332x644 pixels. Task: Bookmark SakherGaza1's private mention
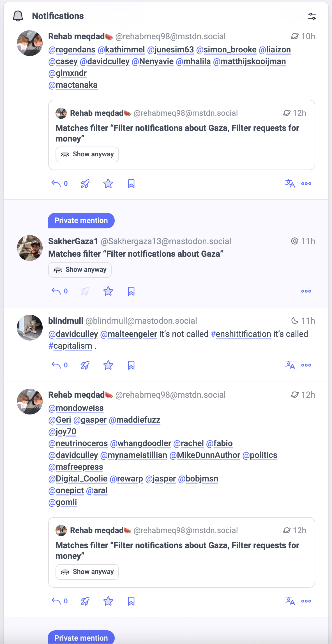click(x=131, y=291)
